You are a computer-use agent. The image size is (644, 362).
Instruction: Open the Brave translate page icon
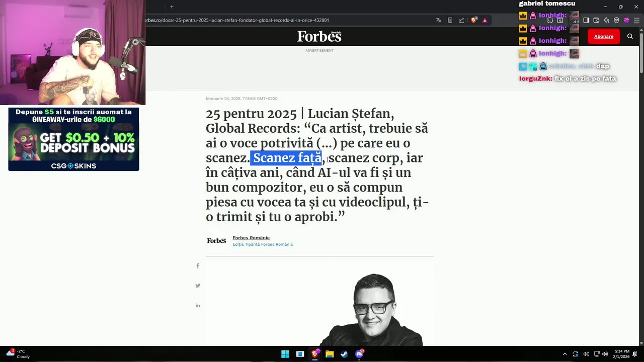(x=439, y=20)
